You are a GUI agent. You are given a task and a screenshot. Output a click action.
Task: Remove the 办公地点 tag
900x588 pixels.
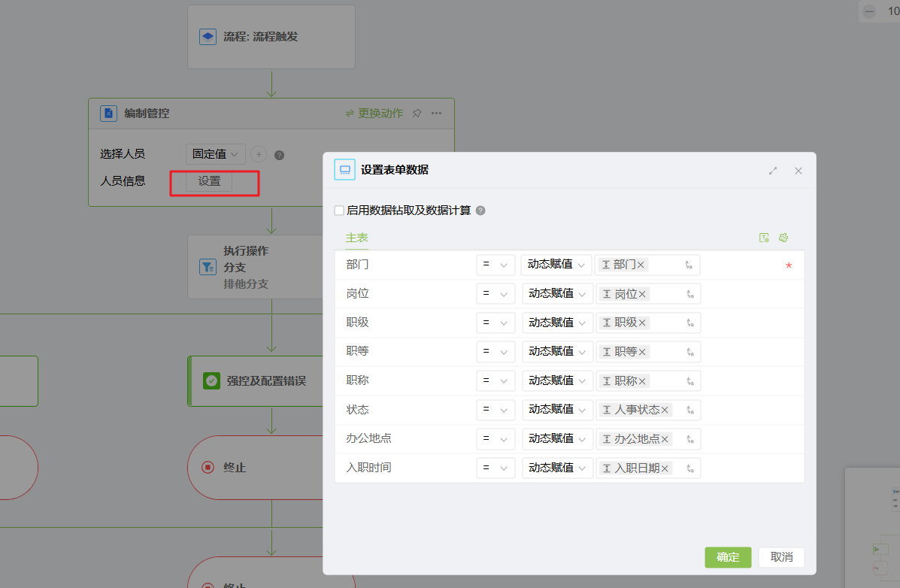pyautogui.click(x=665, y=439)
